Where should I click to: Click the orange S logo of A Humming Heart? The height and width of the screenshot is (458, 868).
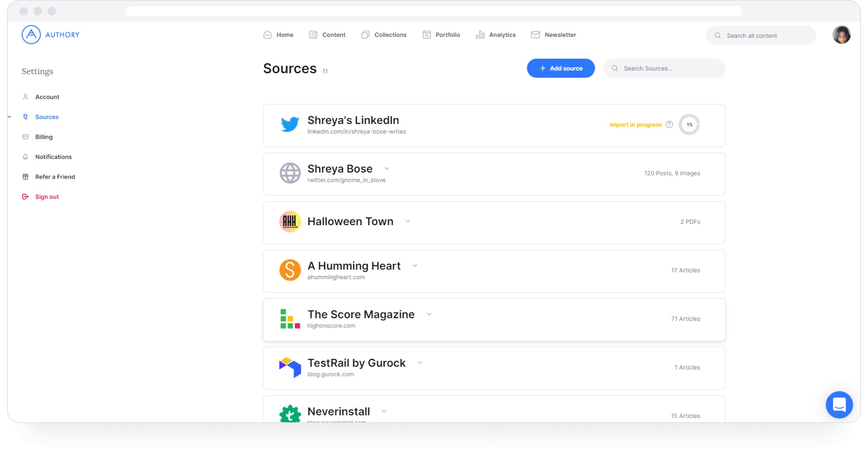tap(290, 270)
